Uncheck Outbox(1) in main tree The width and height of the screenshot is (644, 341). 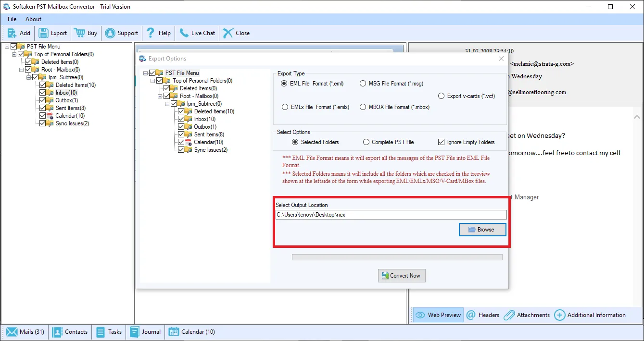tap(42, 100)
